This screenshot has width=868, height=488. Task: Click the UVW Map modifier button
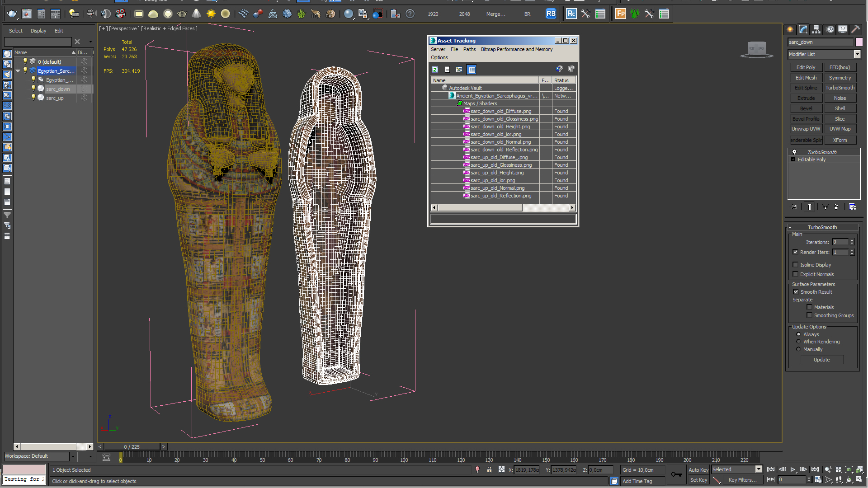(x=840, y=129)
